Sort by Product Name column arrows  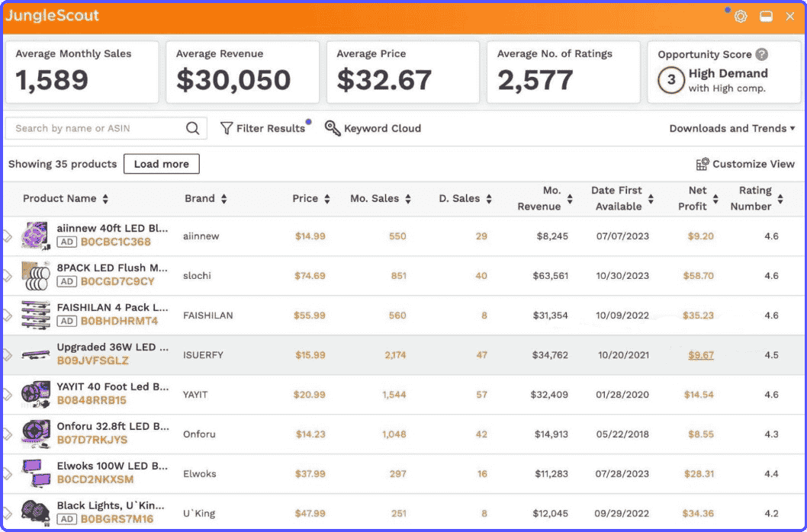[105, 199]
